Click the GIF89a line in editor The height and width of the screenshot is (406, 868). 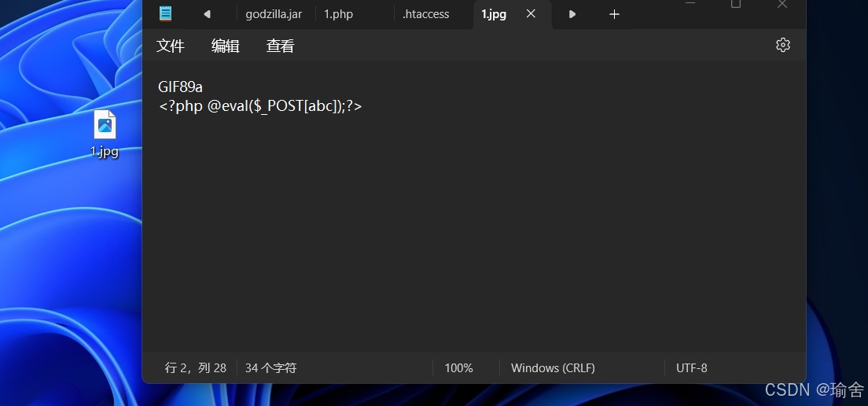[181, 87]
